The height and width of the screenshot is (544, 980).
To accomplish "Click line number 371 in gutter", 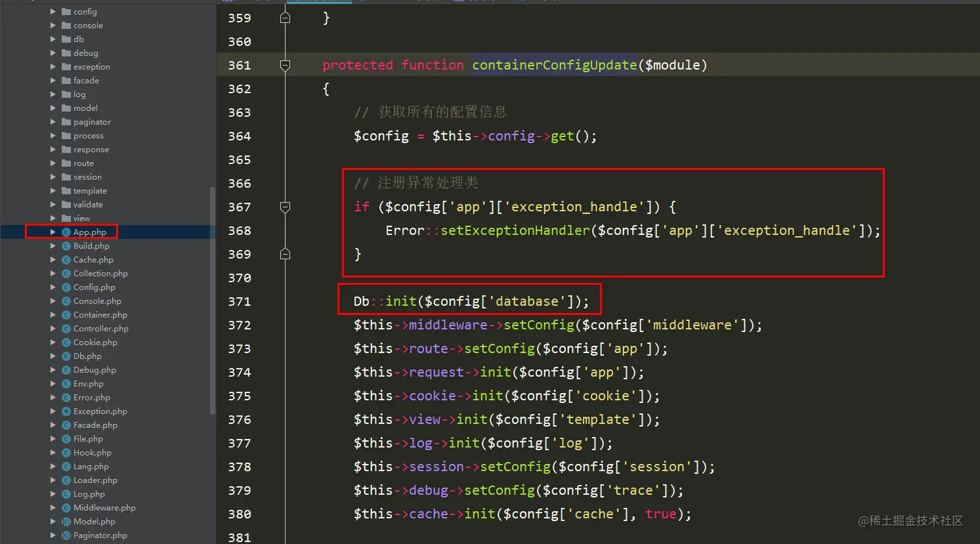I will point(240,301).
